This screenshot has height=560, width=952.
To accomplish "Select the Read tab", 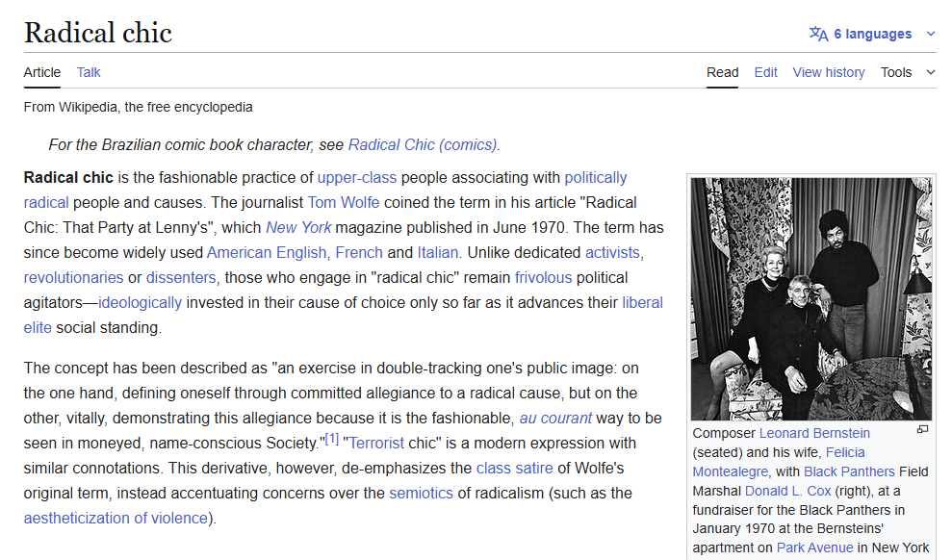I will click(x=722, y=72).
